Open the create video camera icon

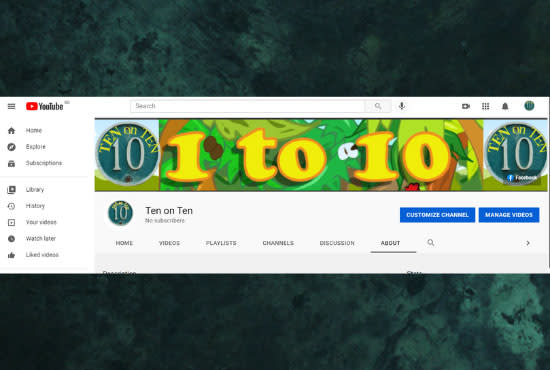(465, 106)
